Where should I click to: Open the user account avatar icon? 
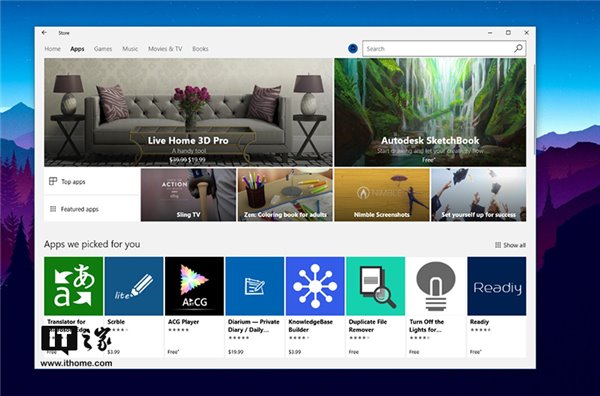[x=353, y=49]
